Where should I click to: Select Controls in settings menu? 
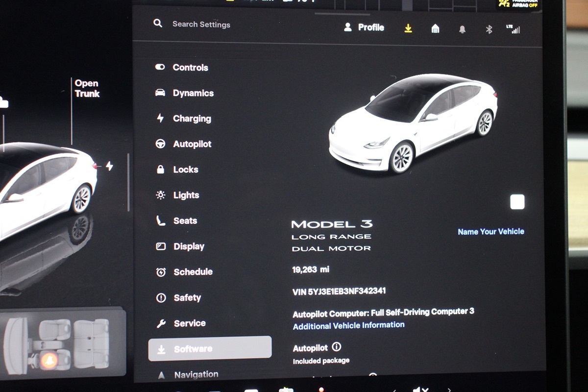pos(190,68)
